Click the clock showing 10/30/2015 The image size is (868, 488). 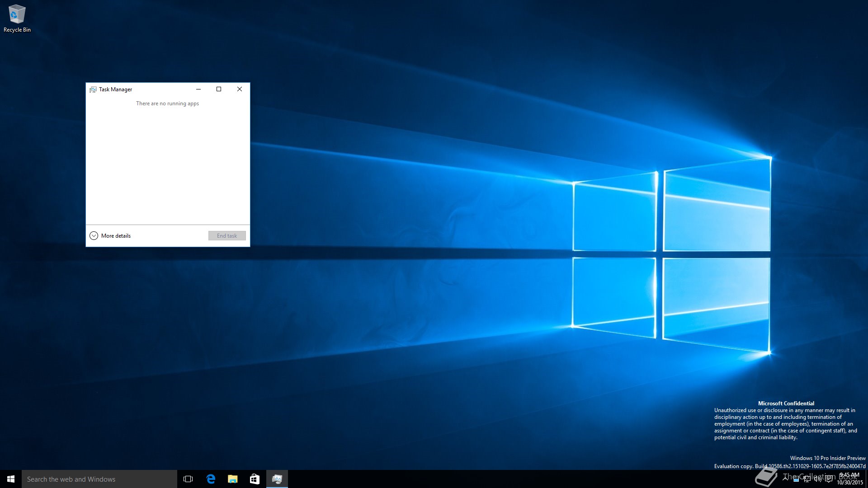click(850, 479)
